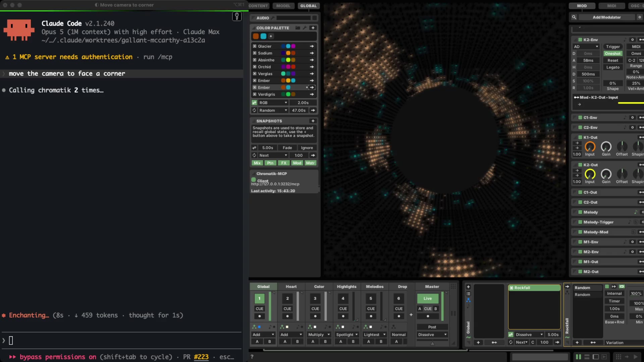Screen dimensions: 644x362
Task: Switch to the MIDI tab
Action: [612, 6]
